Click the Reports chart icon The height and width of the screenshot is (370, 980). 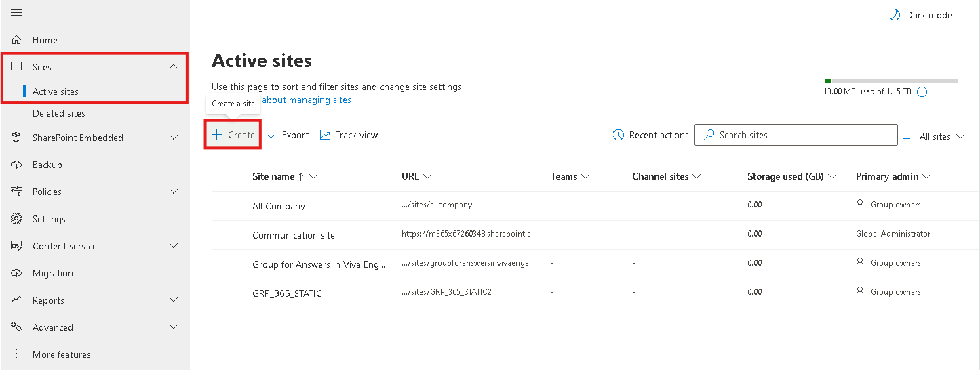[17, 300]
